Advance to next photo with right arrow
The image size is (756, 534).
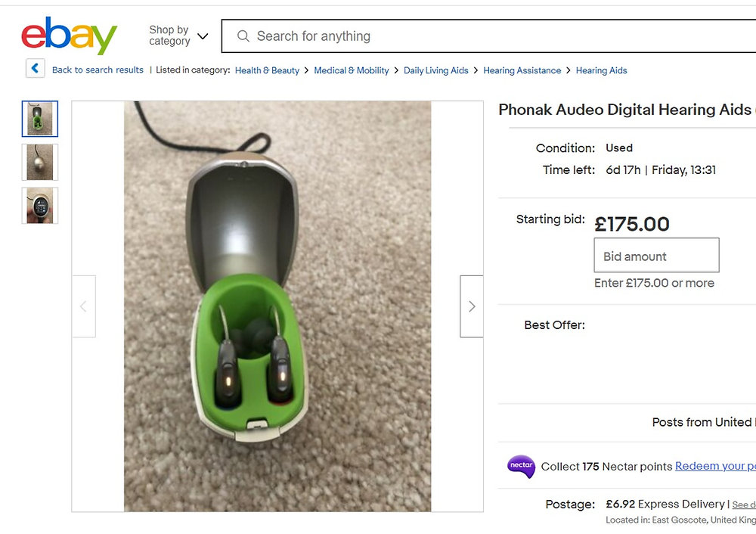[471, 306]
